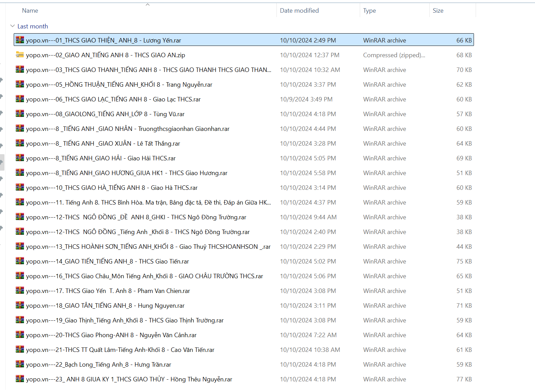Select file name 21-THCS TT Quất Lâm - Cao Văn Tiến.rar
Viewport: 535px width, 392px height.
click(120, 350)
